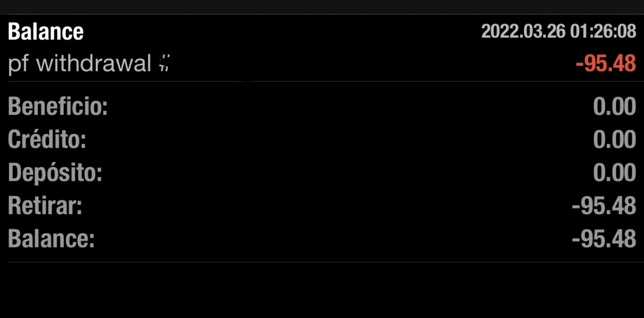Select the gray Balance: summary label
The height and width of the screenshot is (318, 644).
tap(51, 240)
